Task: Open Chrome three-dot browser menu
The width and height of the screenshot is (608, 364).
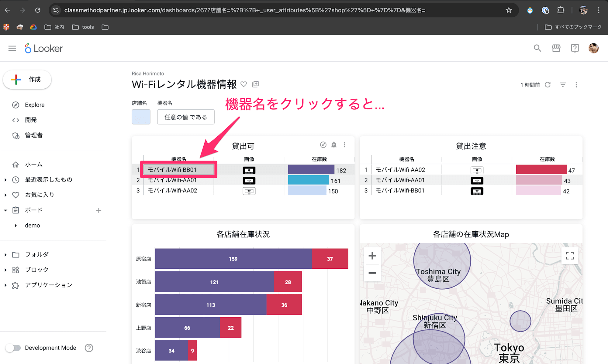Action: pyautogui.click(x=599, y=10)
